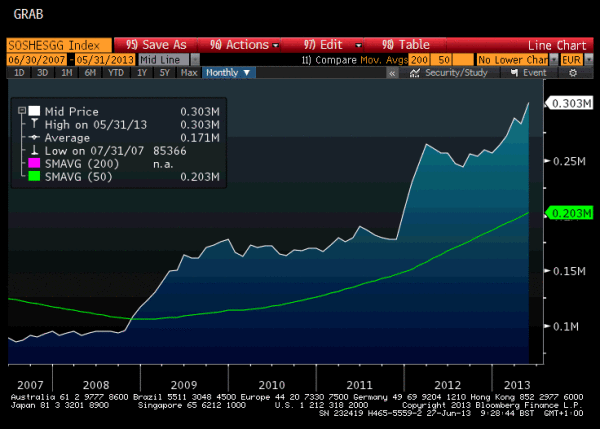Click Average legend row
The height and width of the screenshot is (429, 600).
pos(124,137)
